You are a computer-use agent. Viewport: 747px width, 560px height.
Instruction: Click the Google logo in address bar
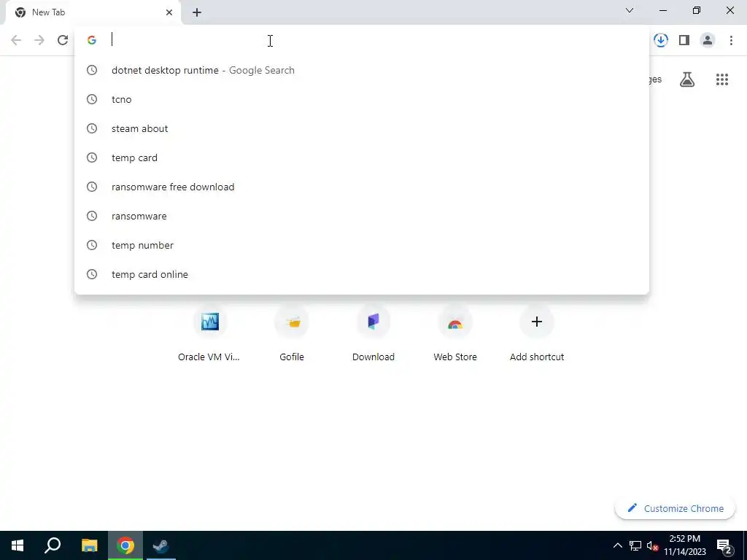coord(92,40)
